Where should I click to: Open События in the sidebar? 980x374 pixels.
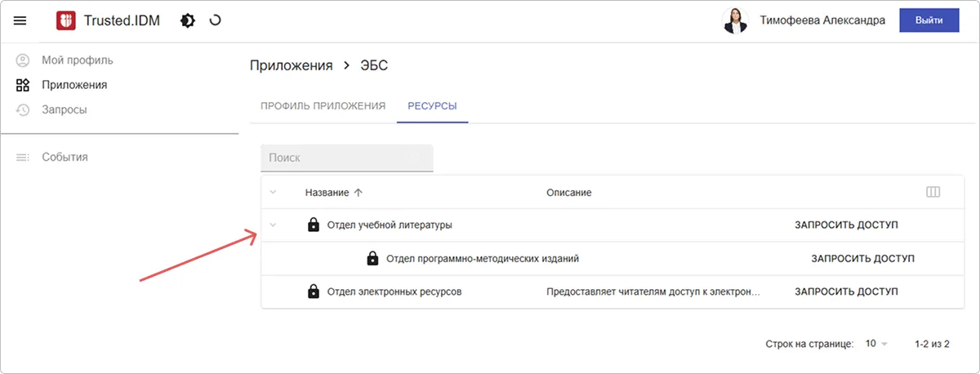65,157
